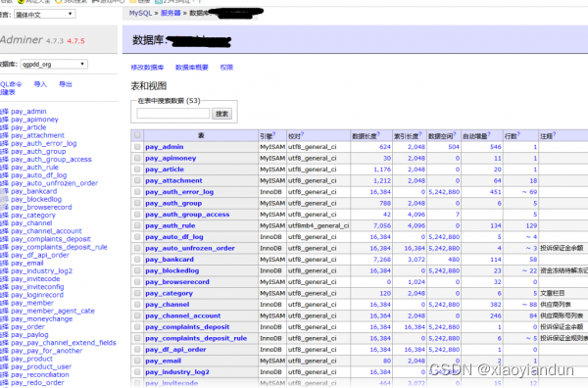Tick the checkbox for pay_bankcard row
This screenshot has height=388, width=588.
(137, 260)
